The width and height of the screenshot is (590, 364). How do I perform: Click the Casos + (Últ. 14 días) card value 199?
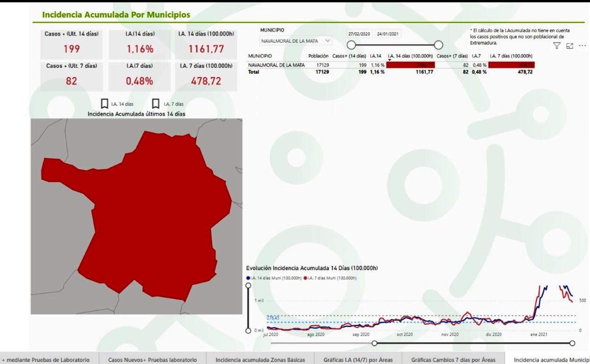[71, 49]
